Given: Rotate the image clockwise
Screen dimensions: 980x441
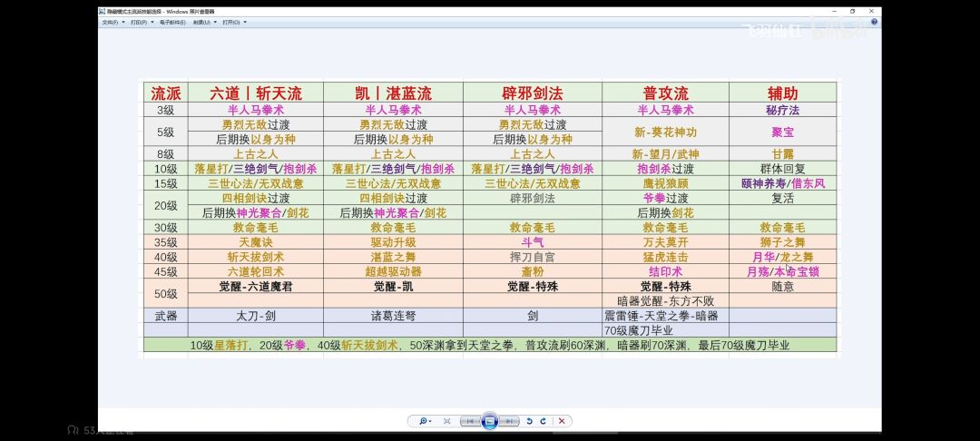Looking at the screenshot, I should coord(544,421).
